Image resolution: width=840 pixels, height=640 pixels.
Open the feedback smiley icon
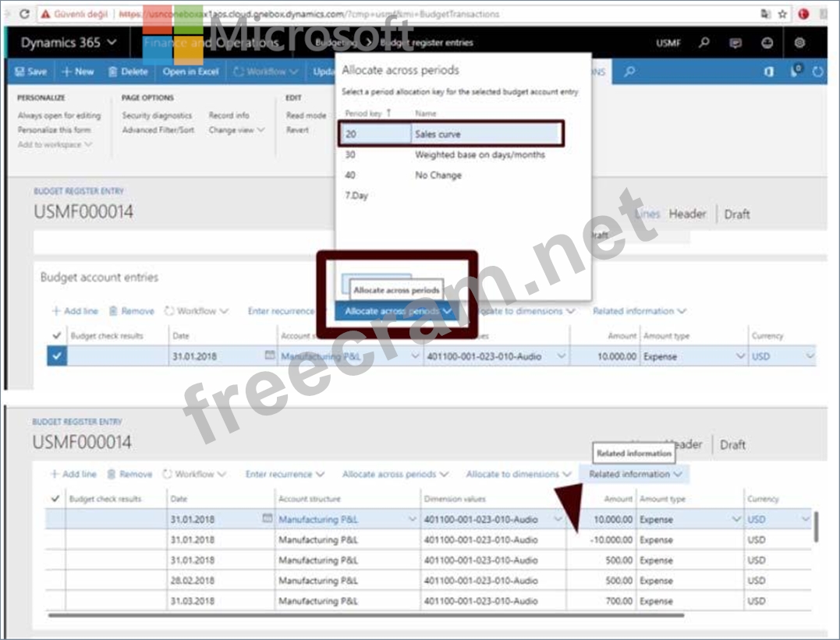click(x=767, y=43)
